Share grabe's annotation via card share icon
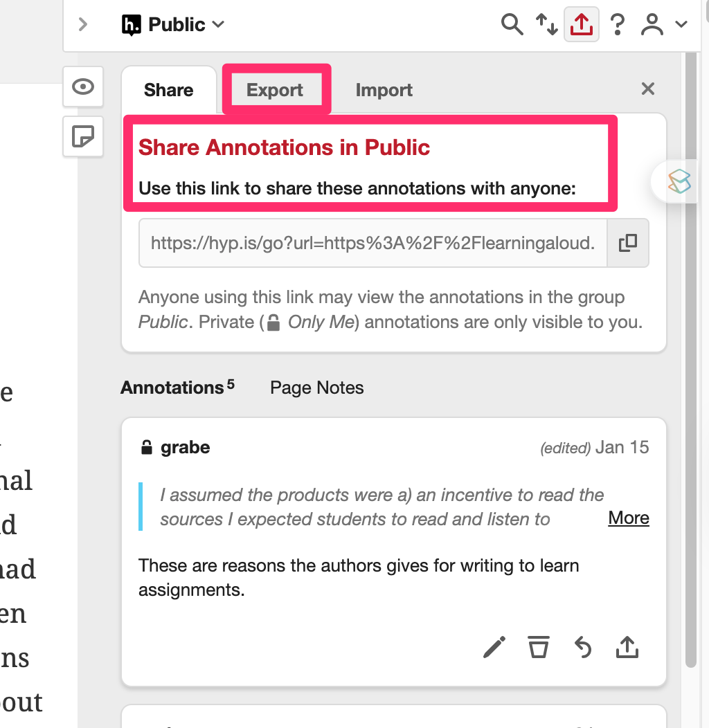Viewport: 709px width, 728px height. (627, 648)
